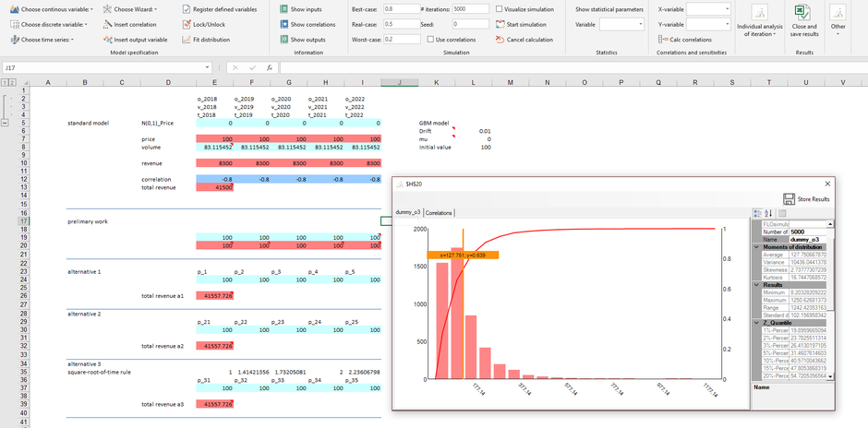
Task: Toggle the Register defined variables checkbox
Action: [x=186, y=8]
